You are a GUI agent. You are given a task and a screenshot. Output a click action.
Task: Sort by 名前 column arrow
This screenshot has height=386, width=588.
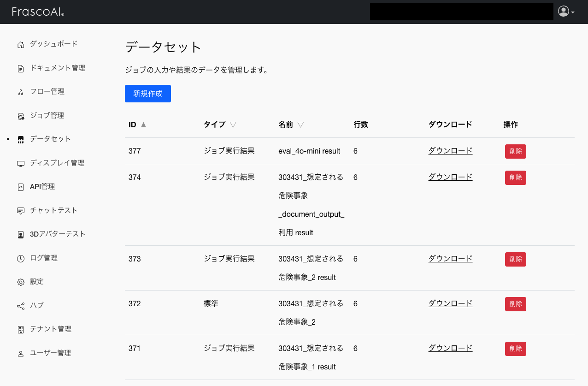coord(300,125)
